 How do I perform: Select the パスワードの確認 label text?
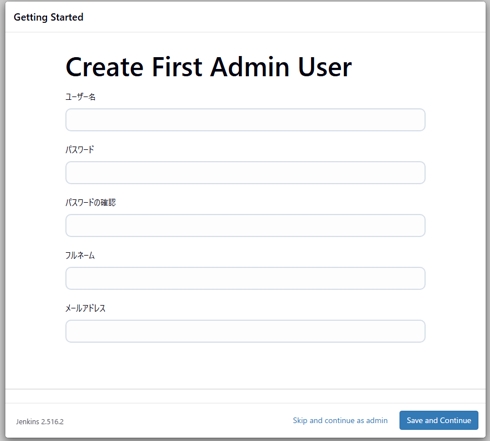[x=91, y=202]
